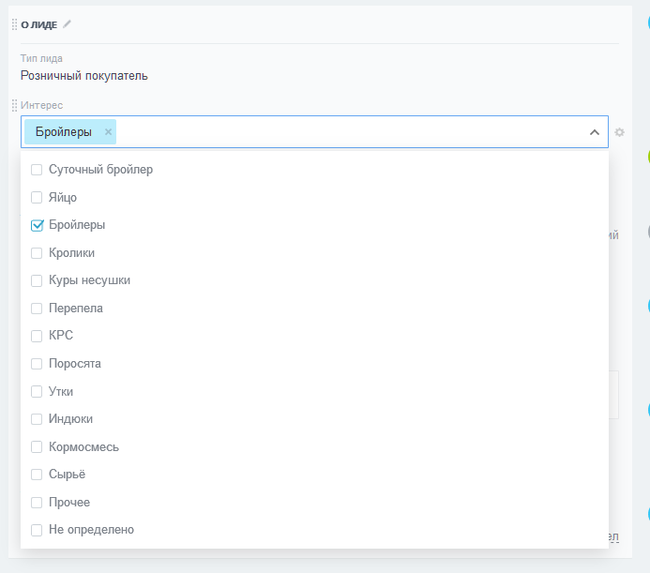Viewport: 650px width, 573px height.
Task: Enable the Яйцо checkbox
Action: click(37, 198)
